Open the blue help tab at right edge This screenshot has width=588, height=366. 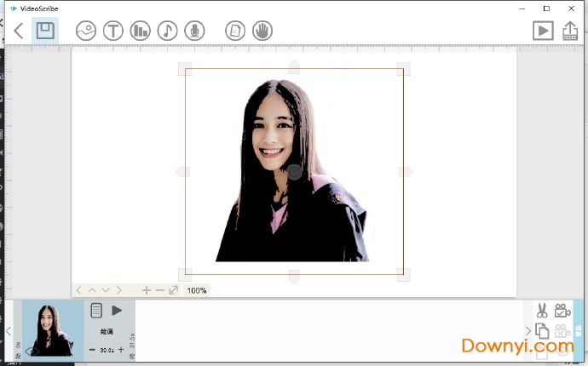point(579,331)
